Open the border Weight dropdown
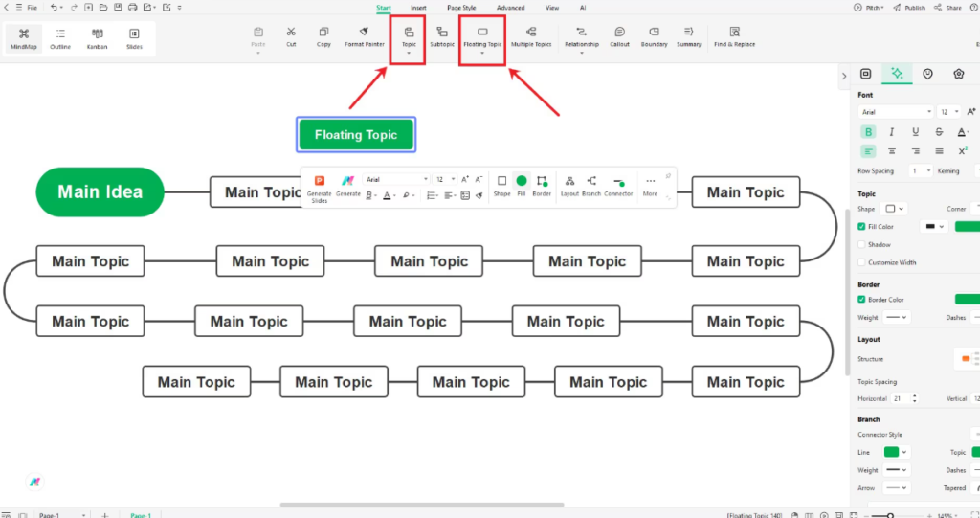This screenshot has height=518, width=980. [896, 317]
